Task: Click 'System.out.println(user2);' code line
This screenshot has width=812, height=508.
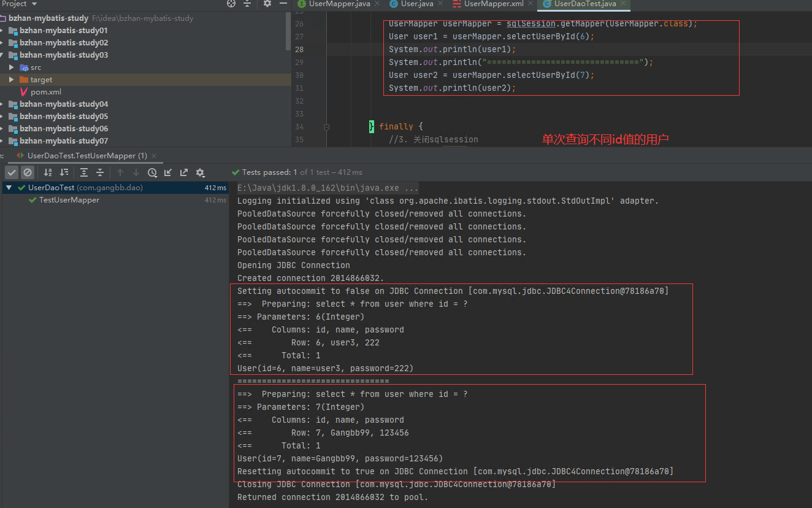Action: [453, 88]
